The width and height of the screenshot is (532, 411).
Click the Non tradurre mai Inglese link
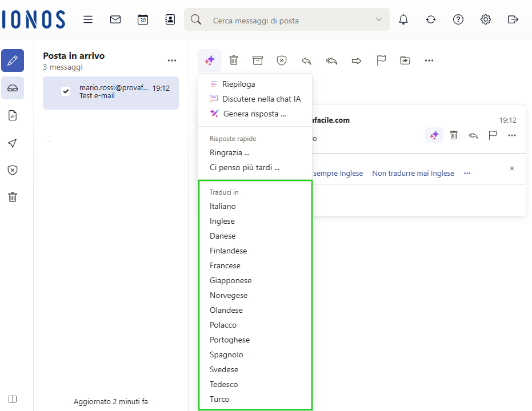click(x=413, y=173)
